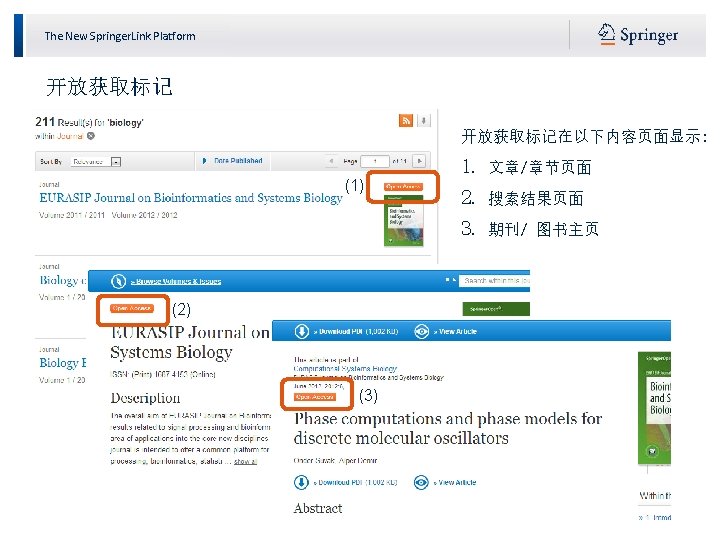Go to previous results page arrow
The image size is (720, 540).
[331, 161]
